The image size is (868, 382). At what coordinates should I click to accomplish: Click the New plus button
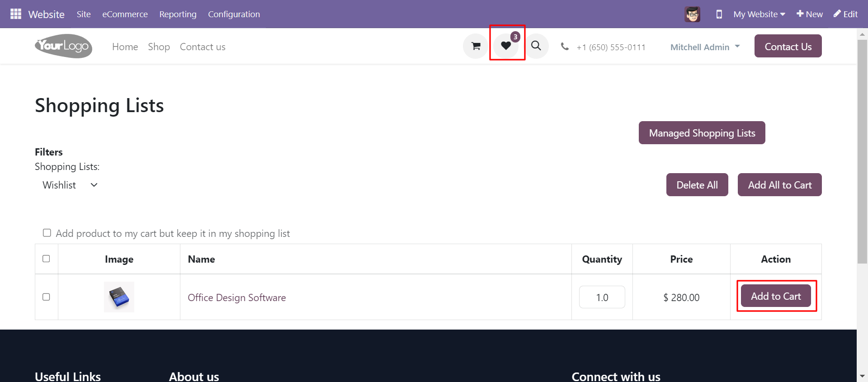pos(810,14)
